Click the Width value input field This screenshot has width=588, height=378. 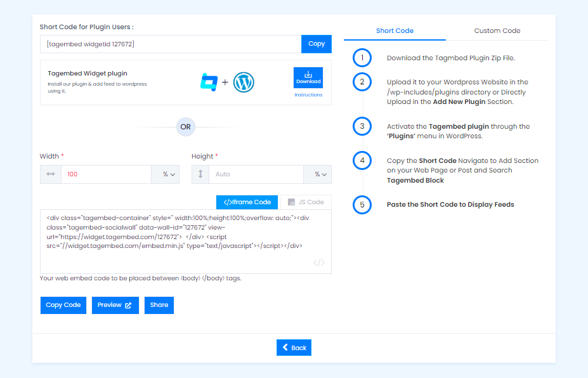[106, 174]
